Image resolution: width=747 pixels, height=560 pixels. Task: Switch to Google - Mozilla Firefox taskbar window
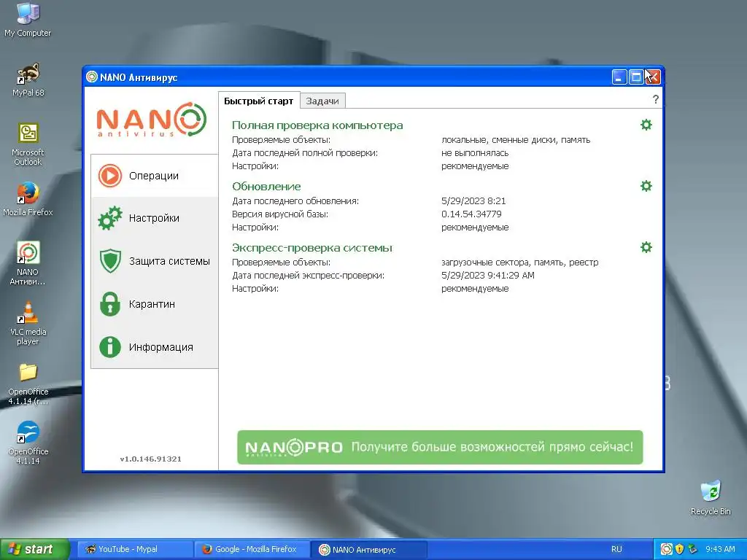point(252,549)
